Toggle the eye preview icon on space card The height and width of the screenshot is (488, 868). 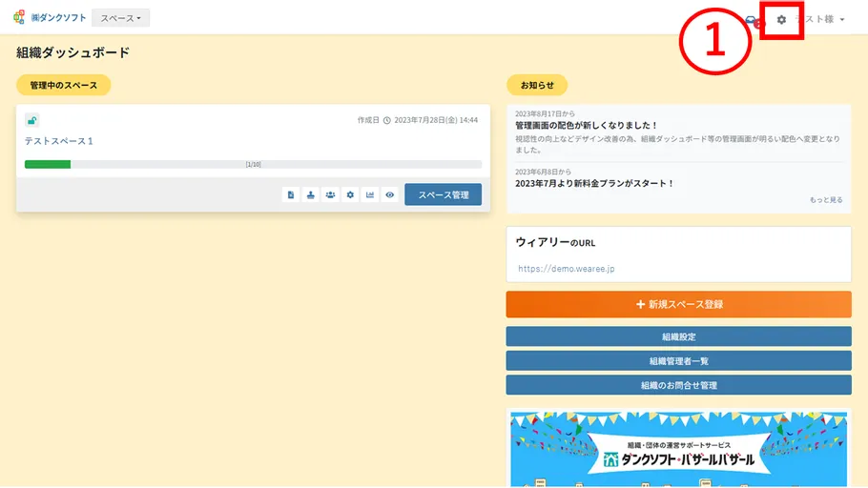[x=390, y=194]
